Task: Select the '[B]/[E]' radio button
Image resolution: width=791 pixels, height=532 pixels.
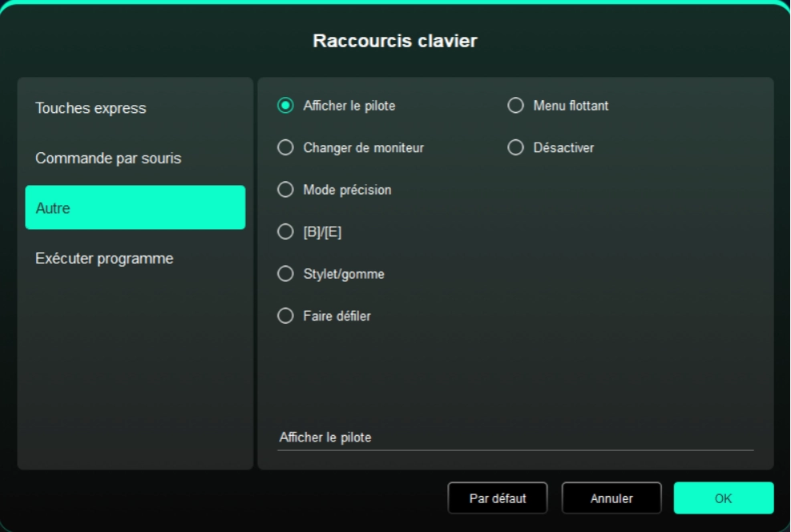Action: point(285,232)
